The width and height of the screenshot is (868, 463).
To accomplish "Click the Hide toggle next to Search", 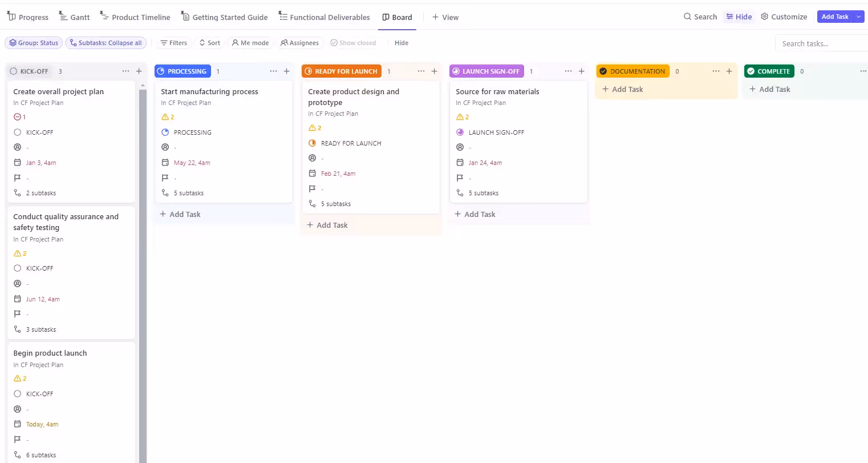I will click(x=739, y=17).
